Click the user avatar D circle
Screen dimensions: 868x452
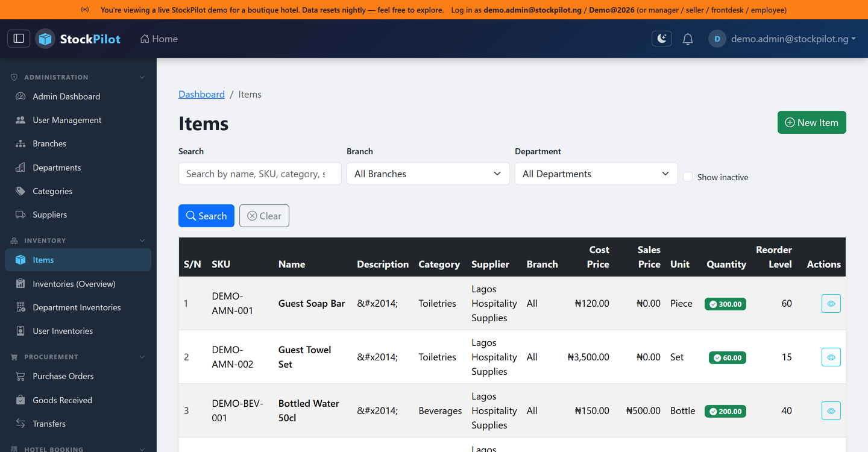point(717,39)
